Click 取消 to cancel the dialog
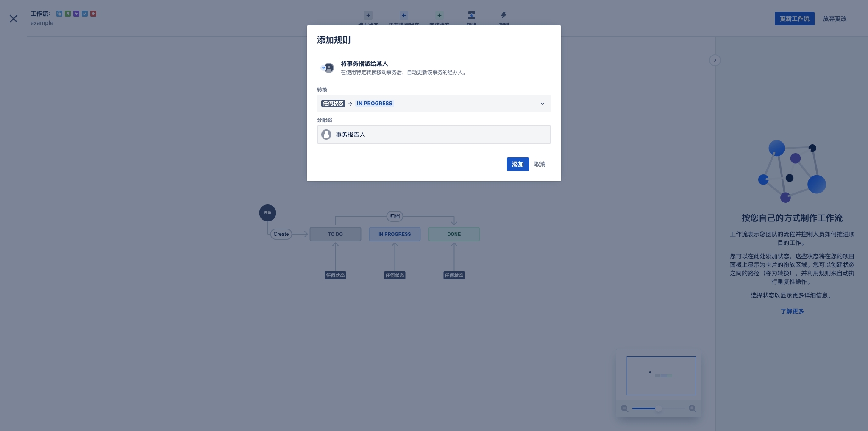The height and width of the screenshot is (431, 868). tap(540, 164)
